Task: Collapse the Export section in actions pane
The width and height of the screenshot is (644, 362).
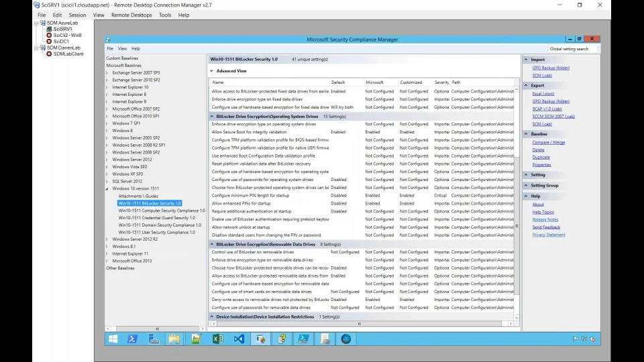Action: 526,86
